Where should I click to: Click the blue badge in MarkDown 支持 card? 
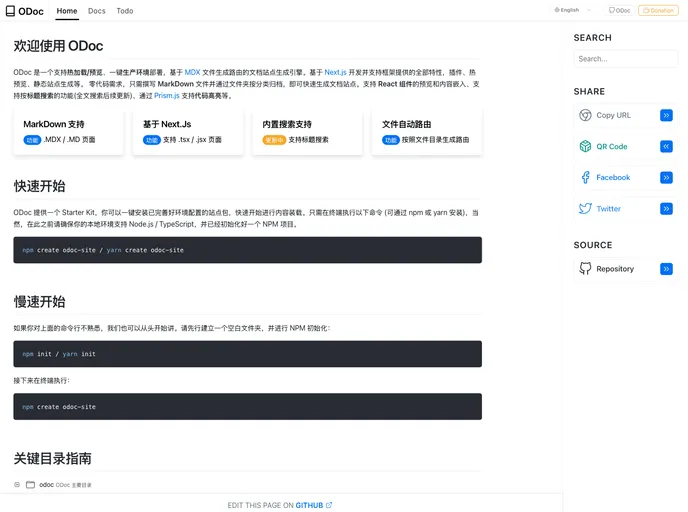[32, 140]
